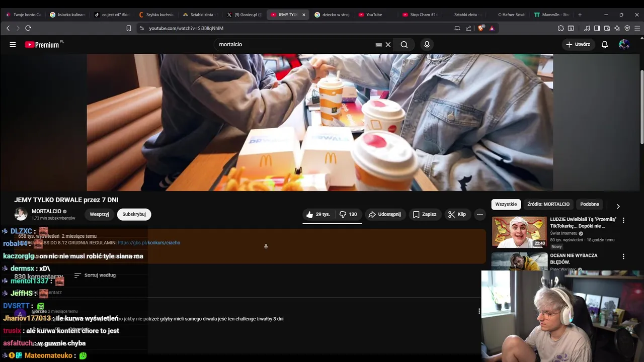Expand Sortuj według comment sorting dropdown
Viewport: 644px width, 362px height.
[95, 275]
